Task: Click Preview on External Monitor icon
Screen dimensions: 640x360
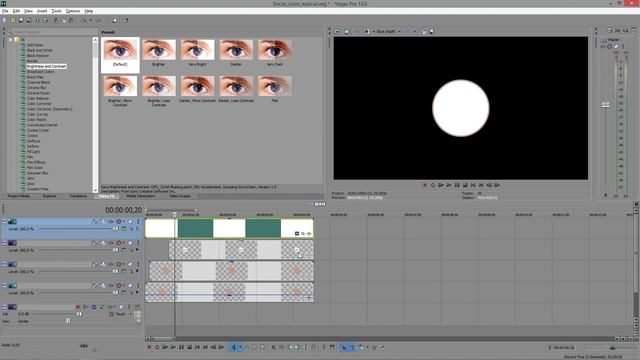Action: pos(347,31)
